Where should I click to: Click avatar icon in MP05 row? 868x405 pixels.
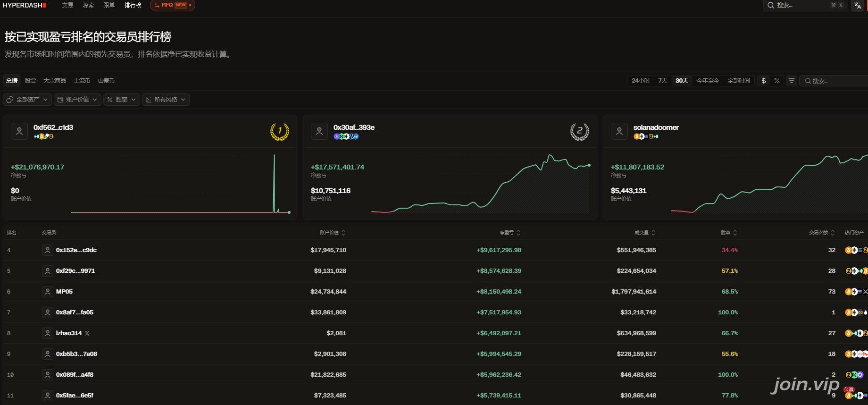[x=48, y=292]
